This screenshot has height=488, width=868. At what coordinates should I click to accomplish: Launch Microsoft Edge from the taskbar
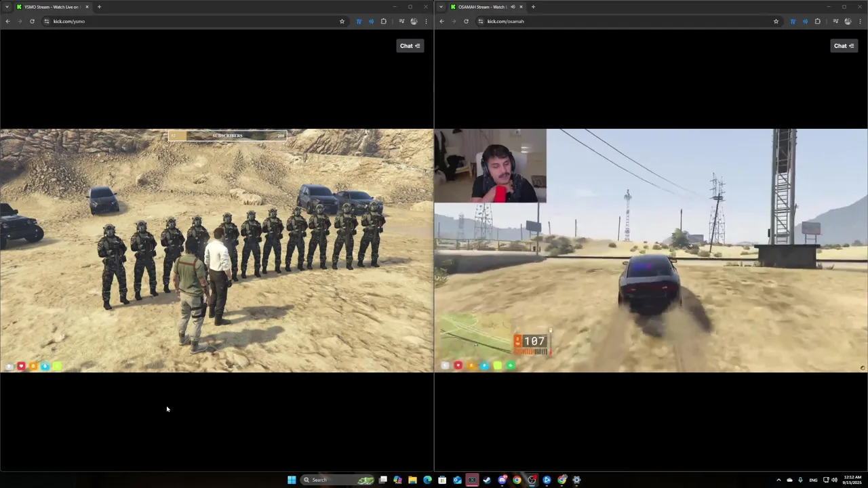[x=427, y=480]
